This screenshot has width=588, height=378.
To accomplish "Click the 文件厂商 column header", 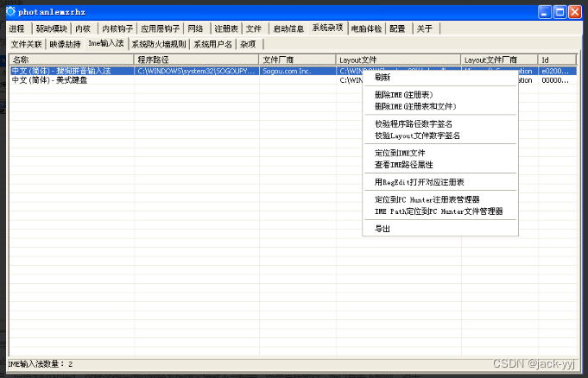I will point(297,60).
